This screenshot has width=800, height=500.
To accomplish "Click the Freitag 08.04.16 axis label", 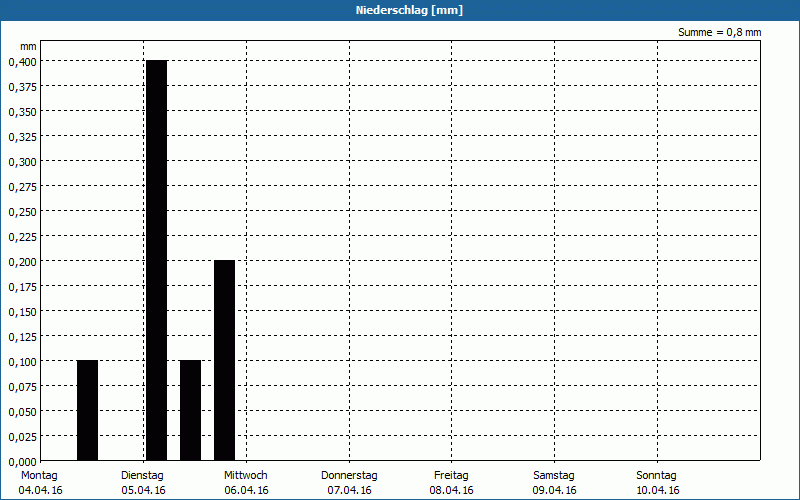I will click(x=451, y=483).
